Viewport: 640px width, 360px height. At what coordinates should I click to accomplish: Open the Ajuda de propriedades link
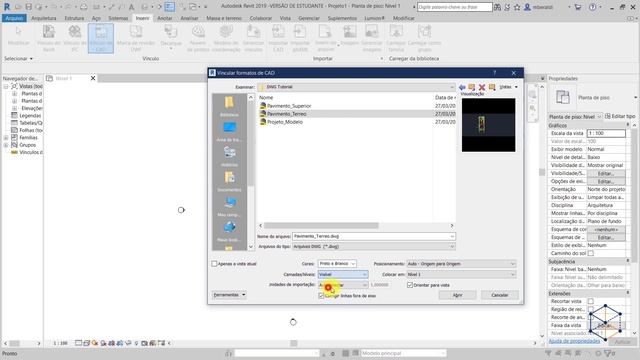coord(574,341)
